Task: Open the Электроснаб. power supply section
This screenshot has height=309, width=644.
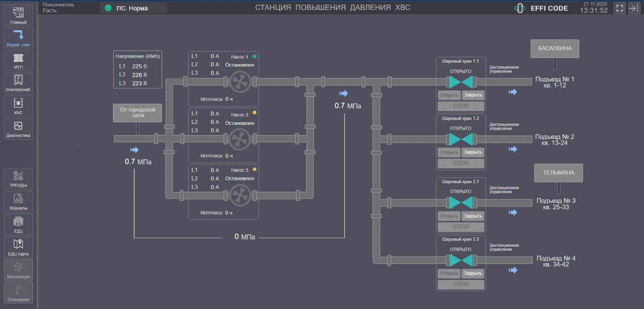Action: [x=18, y=83]
